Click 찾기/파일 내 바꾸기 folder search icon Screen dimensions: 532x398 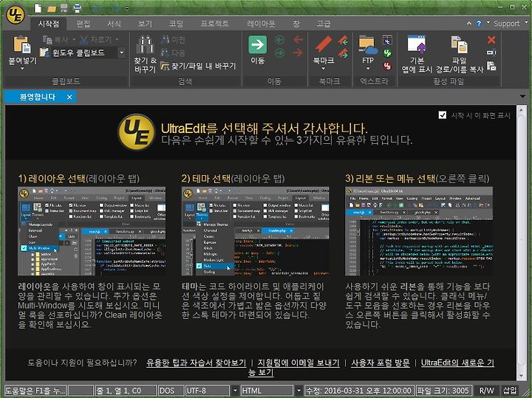[165, 66]
